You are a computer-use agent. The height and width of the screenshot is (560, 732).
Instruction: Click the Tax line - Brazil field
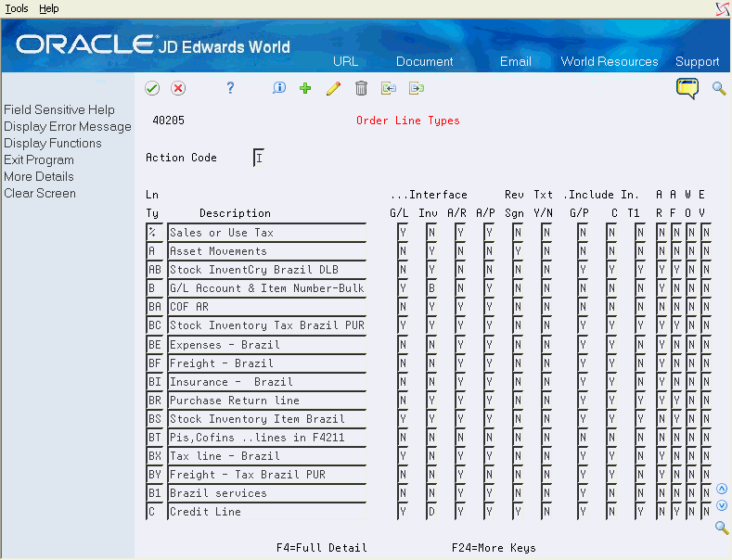[267, 456]
